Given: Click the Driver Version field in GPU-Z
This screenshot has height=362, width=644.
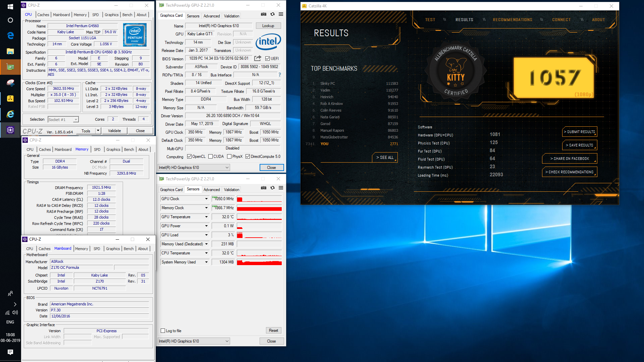Looking at the screenshot, I should (232, 116).
